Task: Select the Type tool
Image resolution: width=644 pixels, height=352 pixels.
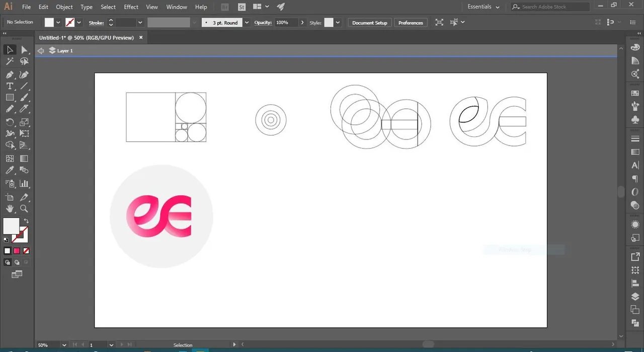Action: tap(10, 86)
